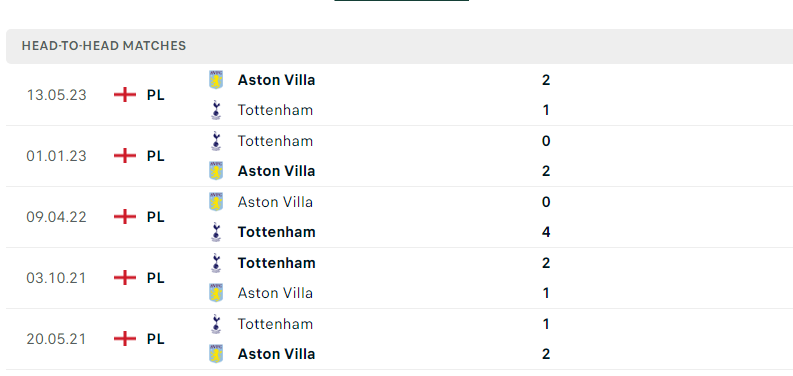Viewport: 793px width, 376px height.
Task: Click England flag beside 13.05.23 match
Action: pyautogui.click(x=125, y=95)
